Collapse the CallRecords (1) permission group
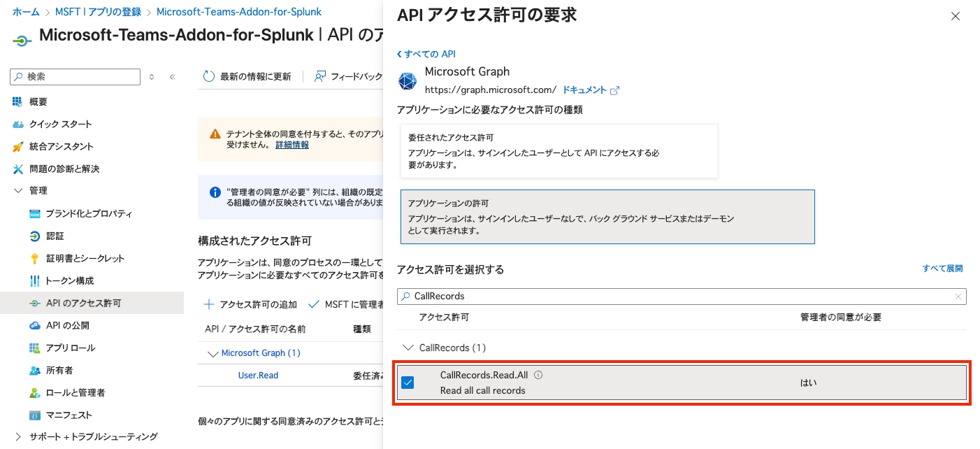 coord(408,348)
